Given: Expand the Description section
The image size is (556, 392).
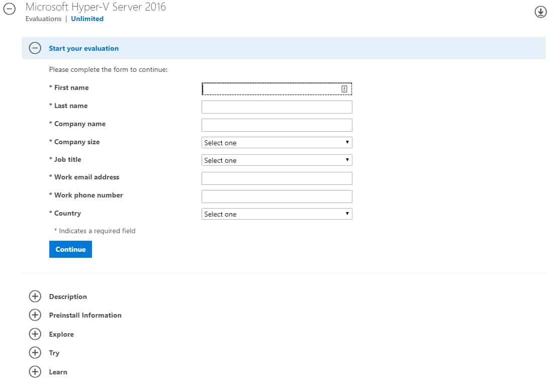Looking at the screenshot, I should [35, 297].
